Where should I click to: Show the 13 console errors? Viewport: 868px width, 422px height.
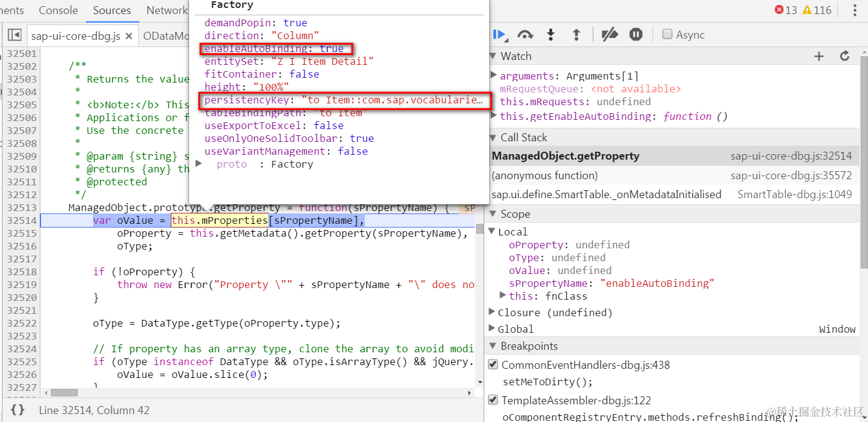point(786,10)
